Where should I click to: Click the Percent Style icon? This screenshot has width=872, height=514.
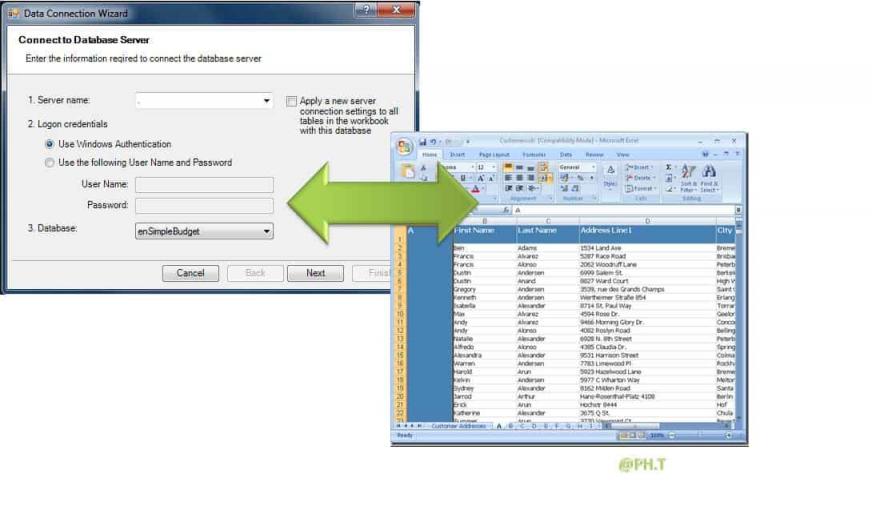coord(580,178)
